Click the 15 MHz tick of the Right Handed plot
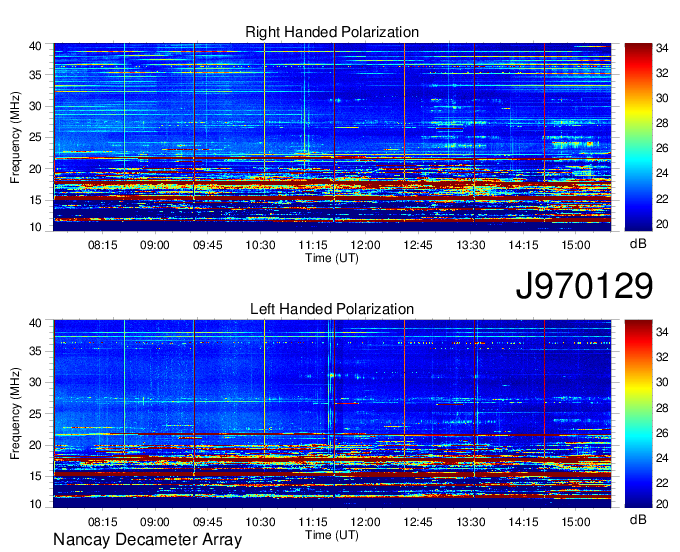 [x=35, y=200]
